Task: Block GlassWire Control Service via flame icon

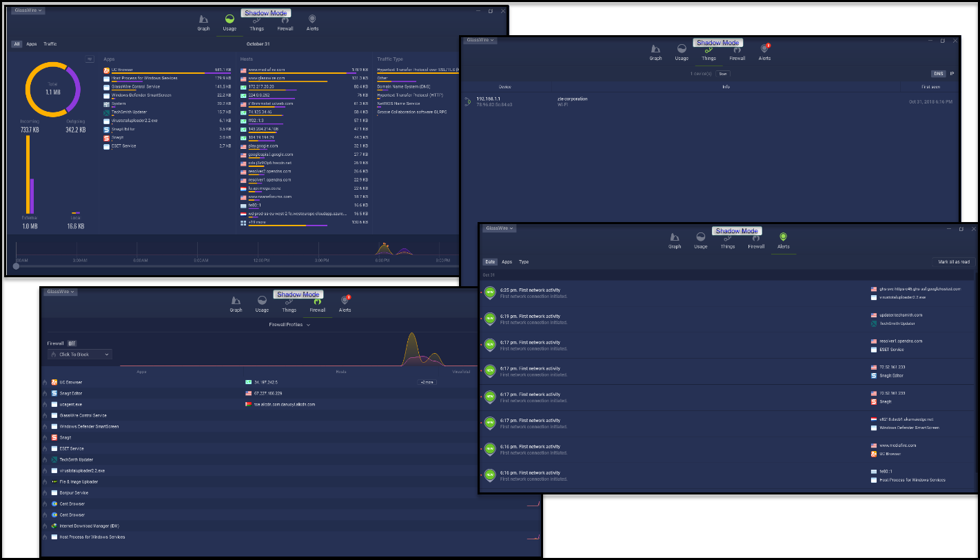Action: [45, 415]
